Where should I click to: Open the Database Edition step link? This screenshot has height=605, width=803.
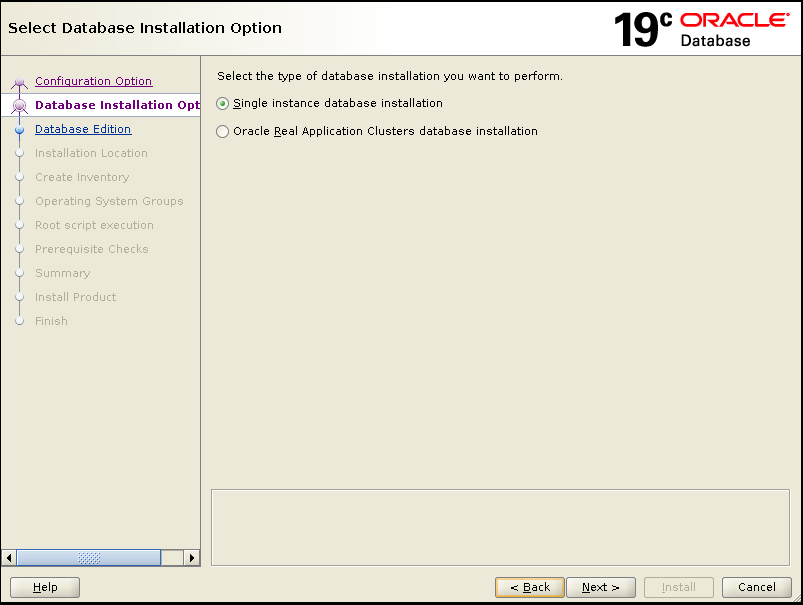[83, 129]
